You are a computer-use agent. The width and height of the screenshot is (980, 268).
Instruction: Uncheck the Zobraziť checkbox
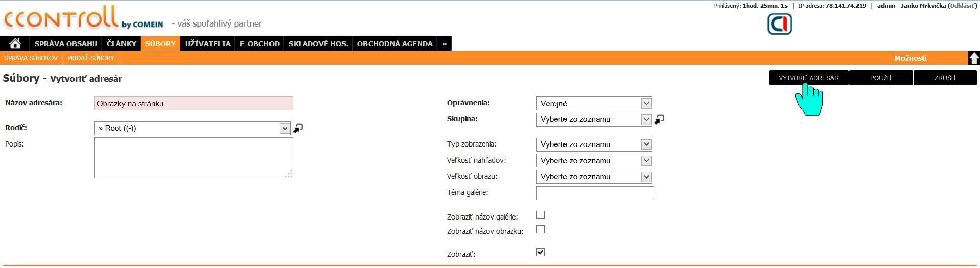click(x=541, y=252)
